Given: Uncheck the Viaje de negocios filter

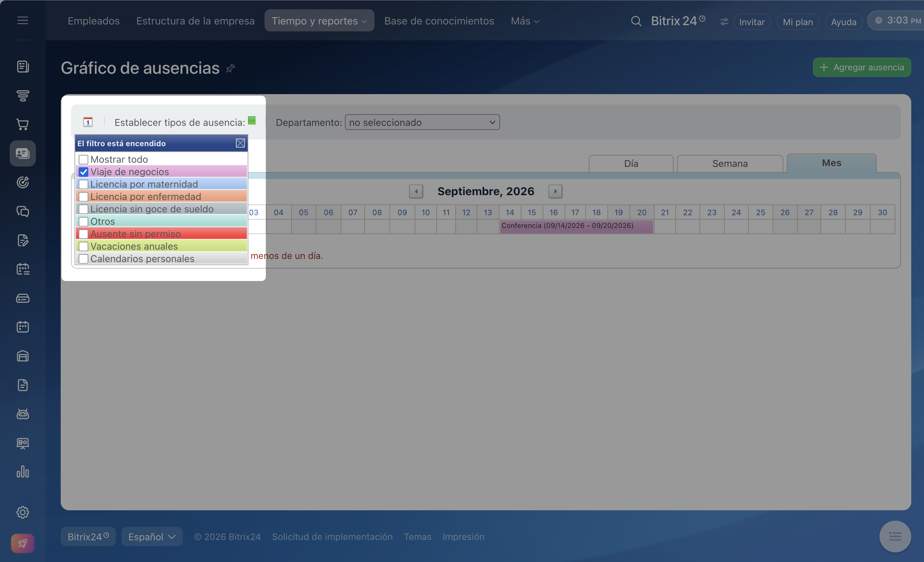Looking at the screenshot, I should (x=83, y=172).
